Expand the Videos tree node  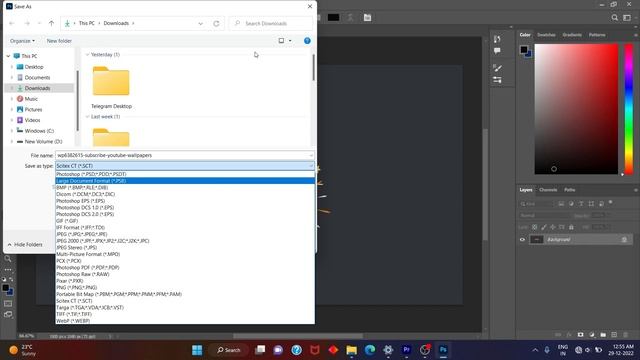(x=12, y=120)
